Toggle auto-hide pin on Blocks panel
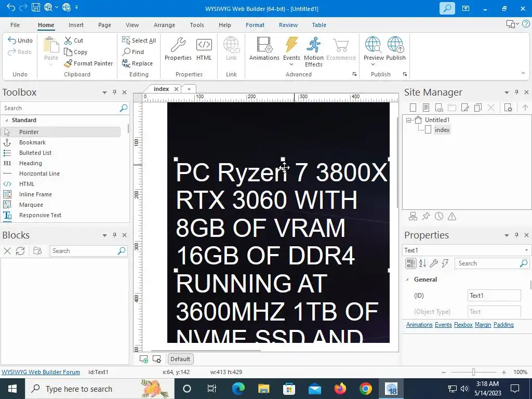 tap(114, 235)
